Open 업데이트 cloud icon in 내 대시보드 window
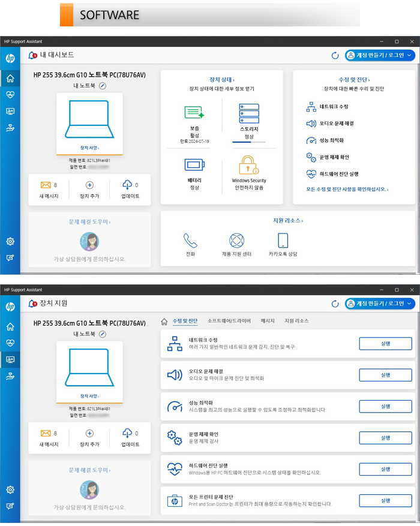Viewport: 420px width, 526px height. [127, 185]
